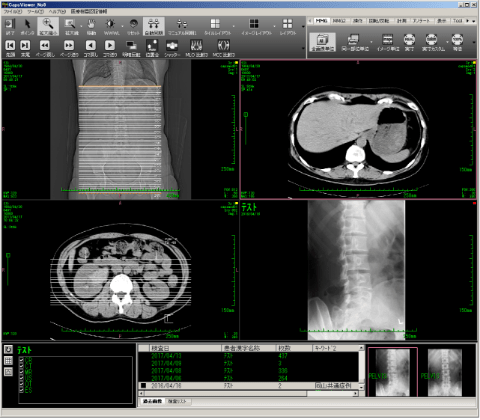Click the fast-forward page button
Image resolution: width=480 pixels, height=420 pixels.
69,48
